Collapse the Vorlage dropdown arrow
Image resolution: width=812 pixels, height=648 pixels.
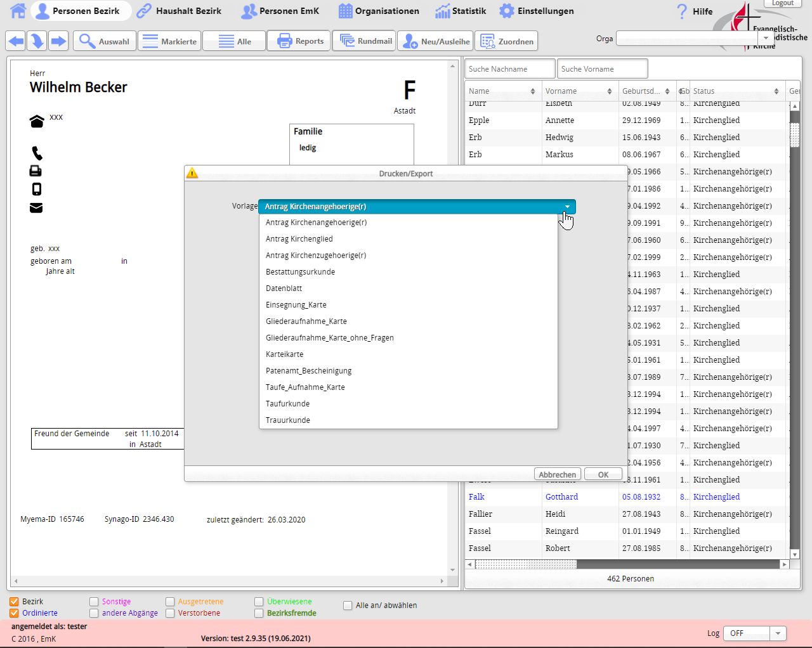[x=567, y=207]
